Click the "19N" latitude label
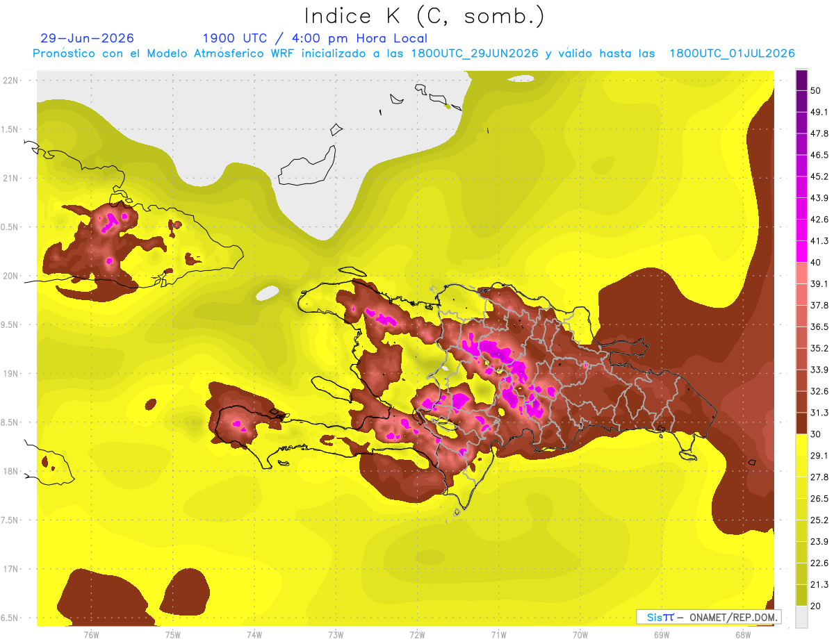834x644 pixels. [11, 374]
